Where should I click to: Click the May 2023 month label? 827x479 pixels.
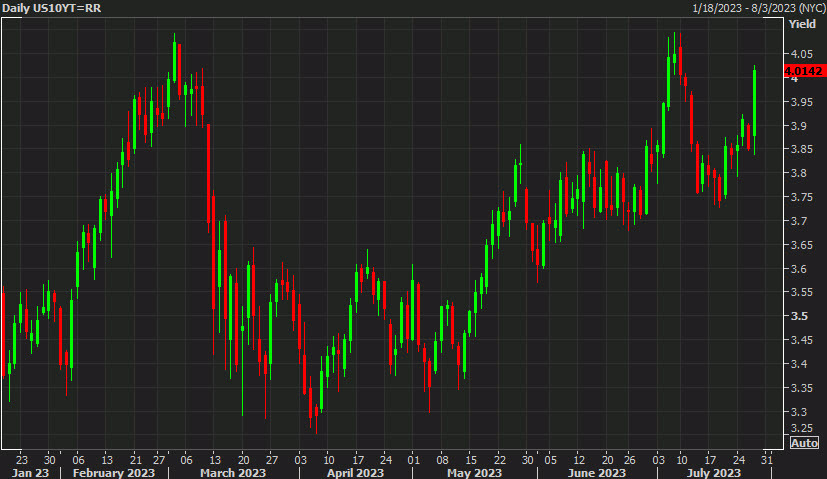474,472
